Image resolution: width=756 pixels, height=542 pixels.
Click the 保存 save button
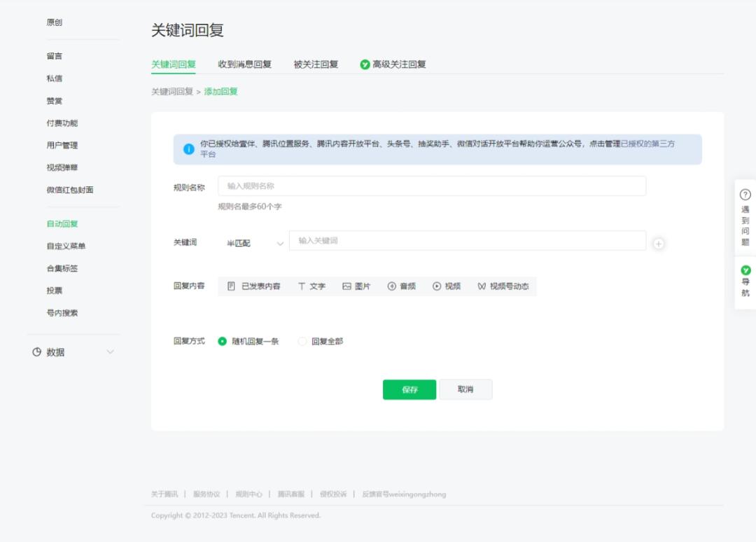pos(409,389)
